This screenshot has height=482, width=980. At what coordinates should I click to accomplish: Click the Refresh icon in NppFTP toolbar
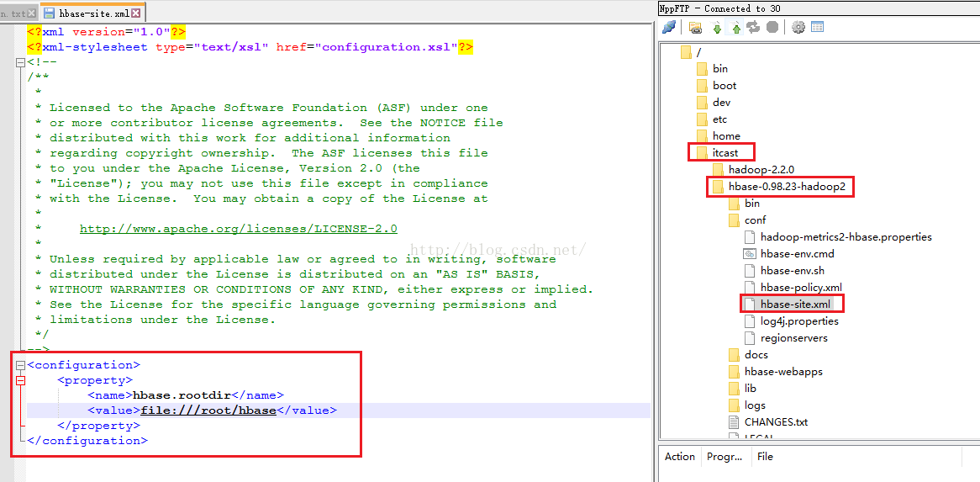[754, 27]
